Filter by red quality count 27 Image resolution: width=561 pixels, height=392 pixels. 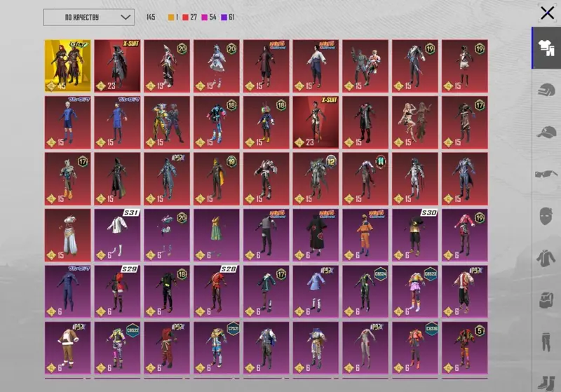point(189,17)
